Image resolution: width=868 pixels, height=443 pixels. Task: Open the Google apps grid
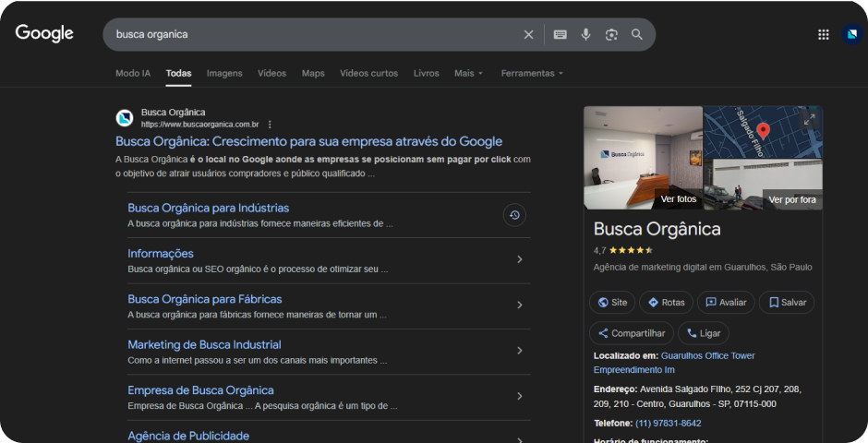coord(823,34)
